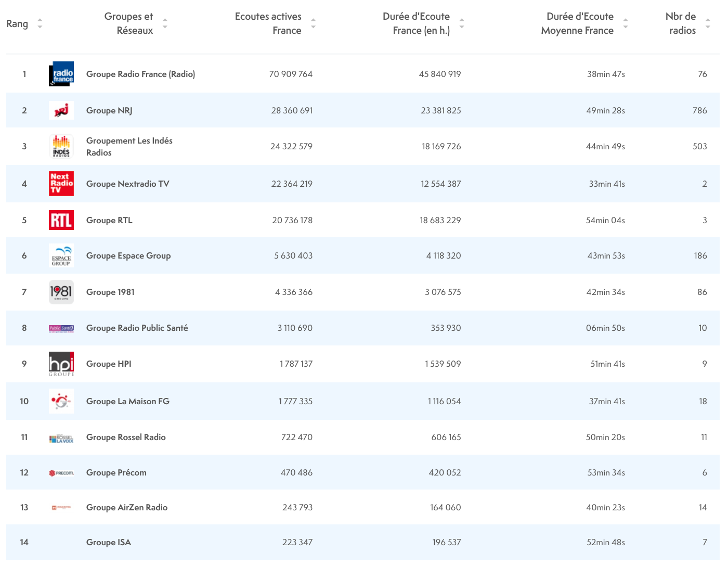Open the Groupe Rossel Radio name
The width and height of the screenshot is (728, 566).
(x=126, y=437)
